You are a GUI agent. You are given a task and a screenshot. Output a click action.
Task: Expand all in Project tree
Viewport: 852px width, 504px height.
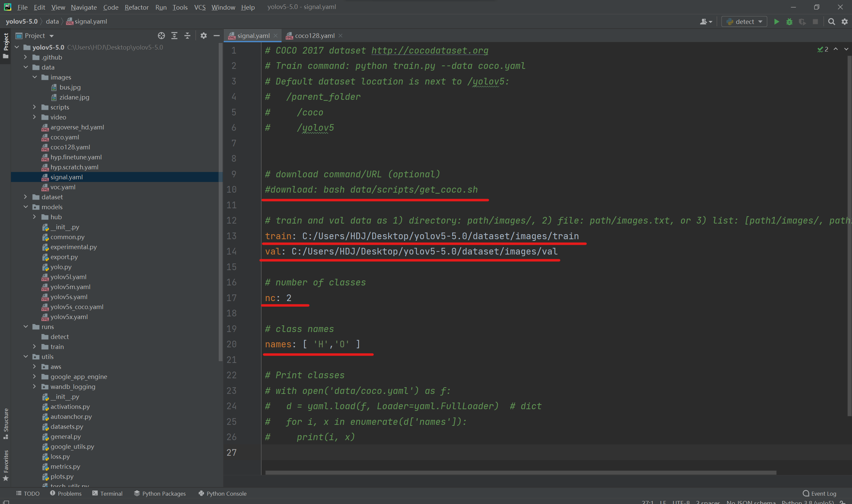[x=174, y=36]
